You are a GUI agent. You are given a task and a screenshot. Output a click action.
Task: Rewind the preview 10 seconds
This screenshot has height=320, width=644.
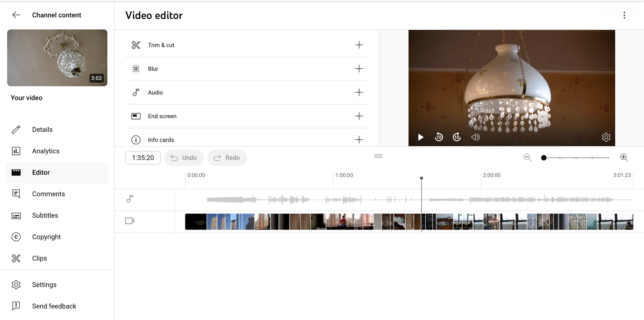(439, 137)
